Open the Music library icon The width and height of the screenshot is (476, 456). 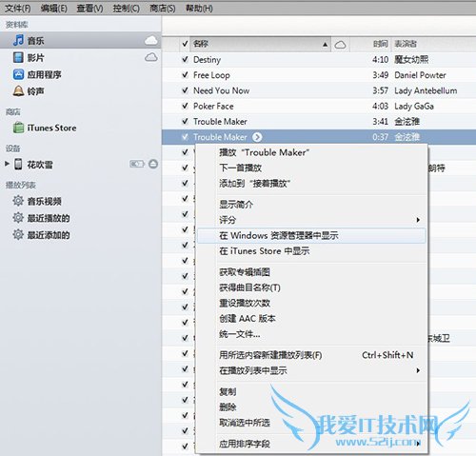[18, 40]
